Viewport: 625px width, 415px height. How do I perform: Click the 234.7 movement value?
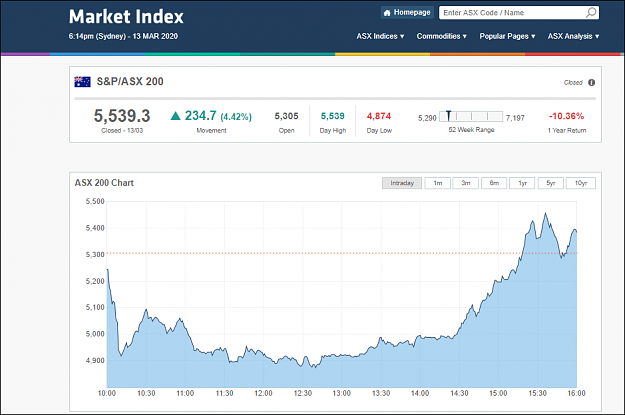pyautogui.click(x=200, y=116)
